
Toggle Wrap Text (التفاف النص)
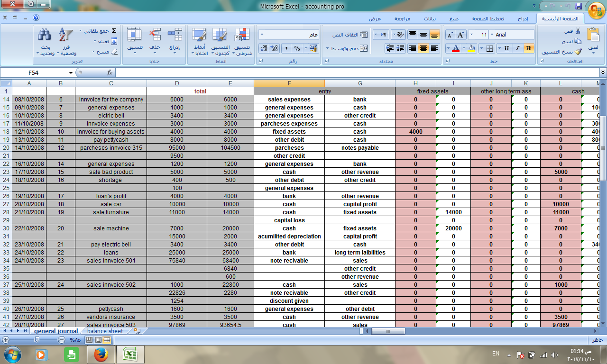pyautogui.click(x=349, y=35)
